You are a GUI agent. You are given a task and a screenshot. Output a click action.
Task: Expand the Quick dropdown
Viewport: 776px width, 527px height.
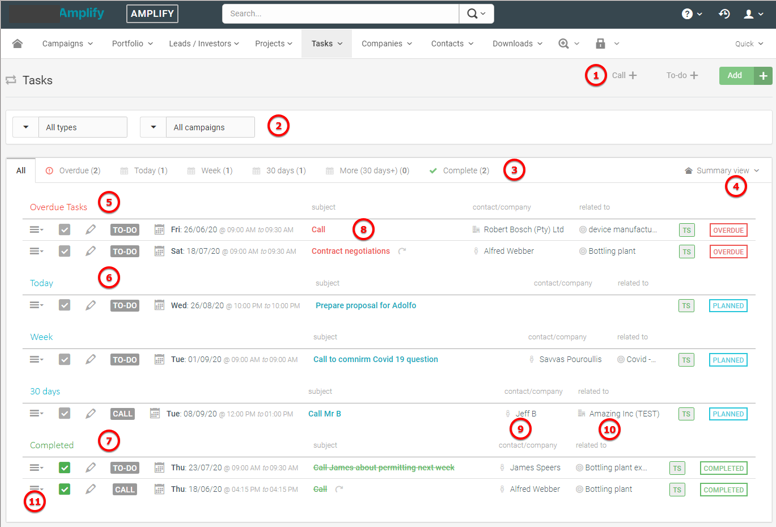[x=749, y=44]
